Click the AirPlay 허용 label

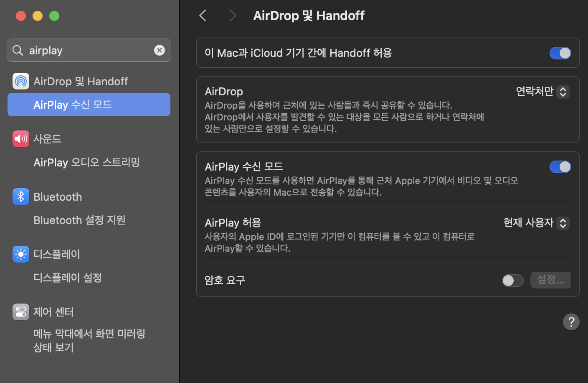point(233,222)
